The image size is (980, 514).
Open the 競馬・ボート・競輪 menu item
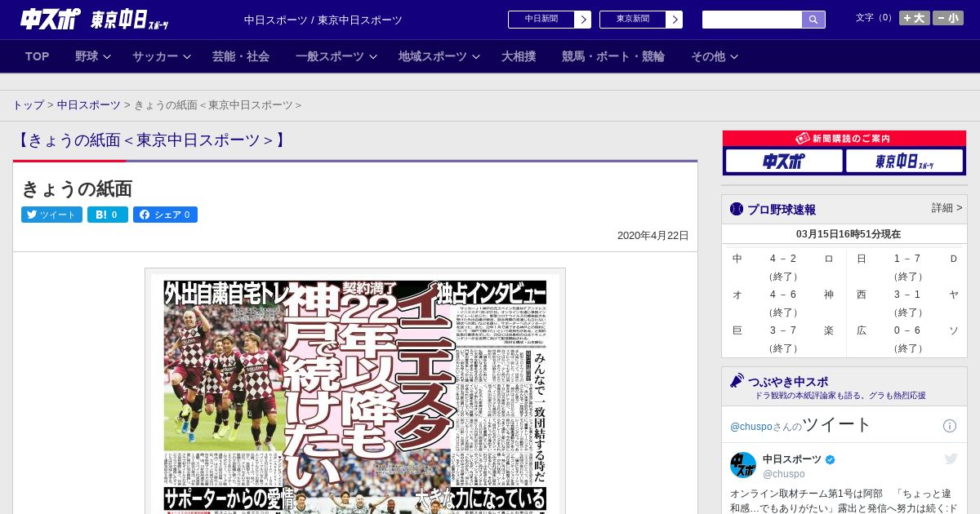(613, 56)
